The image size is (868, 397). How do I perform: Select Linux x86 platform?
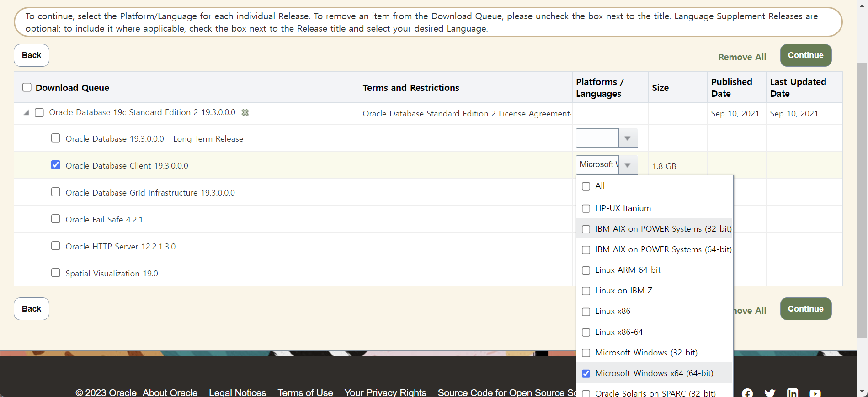(x=586, y=312)
